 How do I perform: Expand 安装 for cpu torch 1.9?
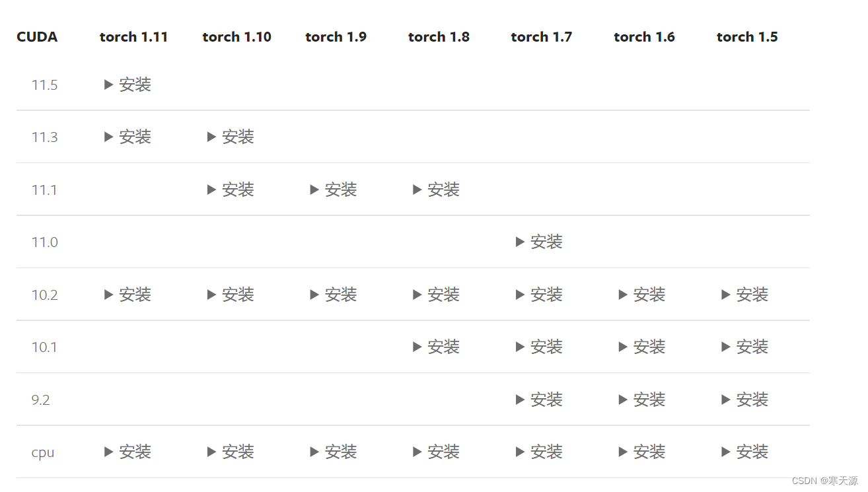point(334,452)
